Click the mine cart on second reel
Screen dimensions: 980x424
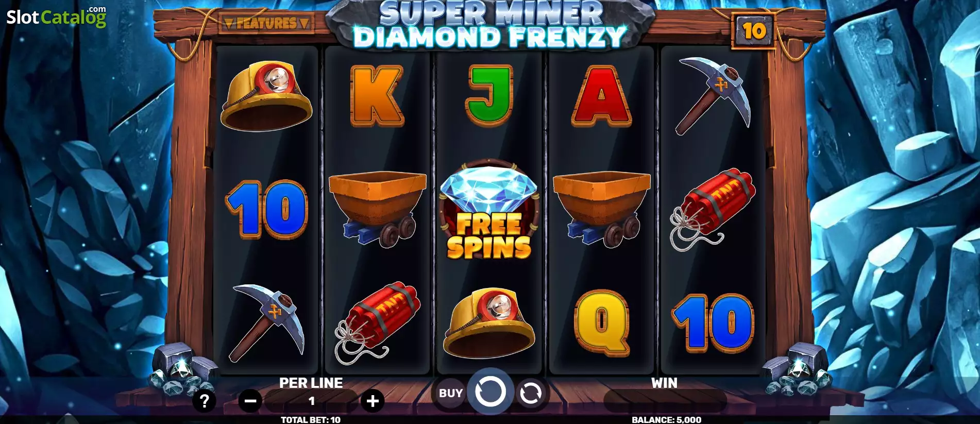pos(378,209)
